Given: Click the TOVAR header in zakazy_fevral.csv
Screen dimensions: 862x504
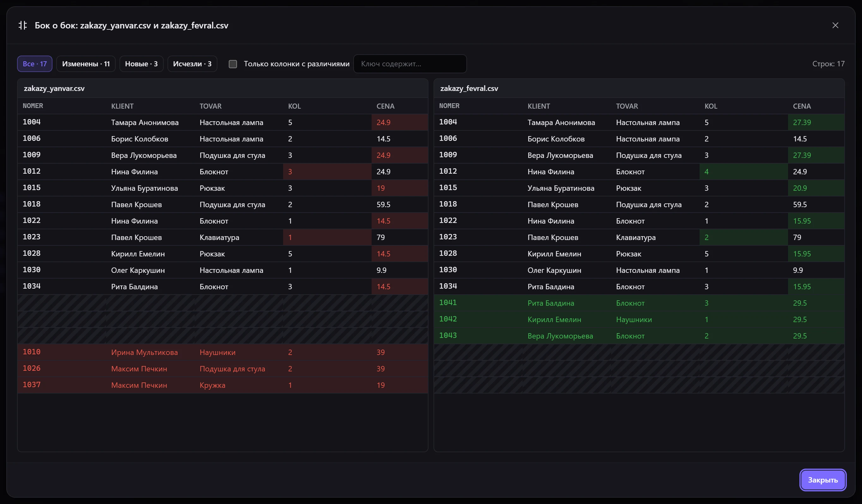Looking at the screenshot, I should [627, 106].
